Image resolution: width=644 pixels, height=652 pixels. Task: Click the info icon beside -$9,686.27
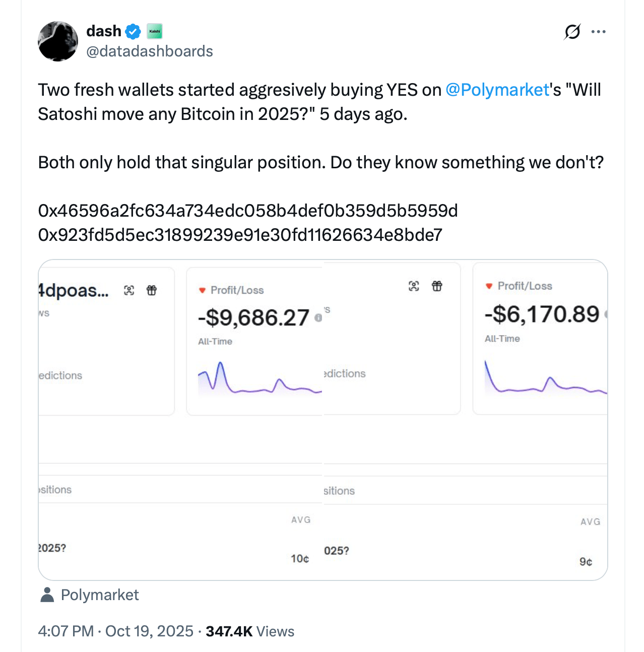pyautogui.click(x=318, y=318)
